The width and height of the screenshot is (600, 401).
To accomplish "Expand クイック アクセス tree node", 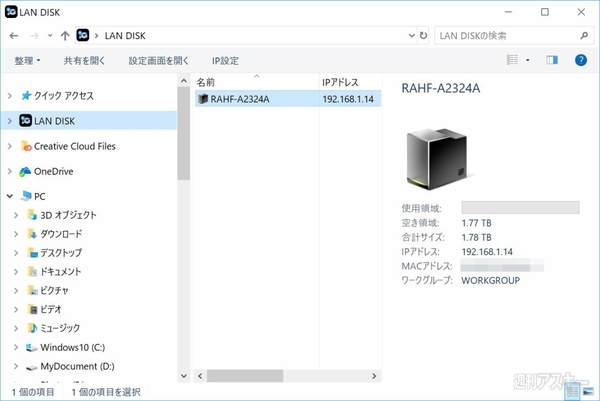I will coord(10,95).
